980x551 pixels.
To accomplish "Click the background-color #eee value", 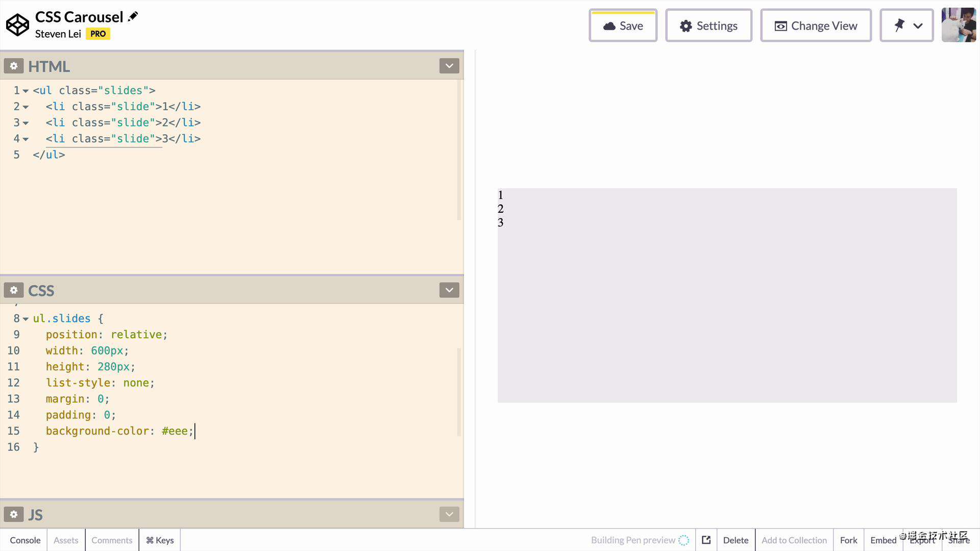I will [175, 431].
